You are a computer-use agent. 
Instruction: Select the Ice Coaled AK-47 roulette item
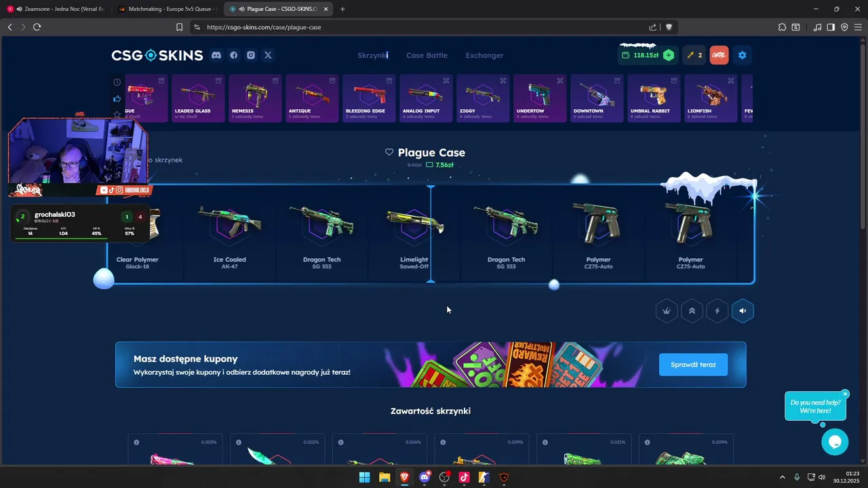[x=229, y=234]
